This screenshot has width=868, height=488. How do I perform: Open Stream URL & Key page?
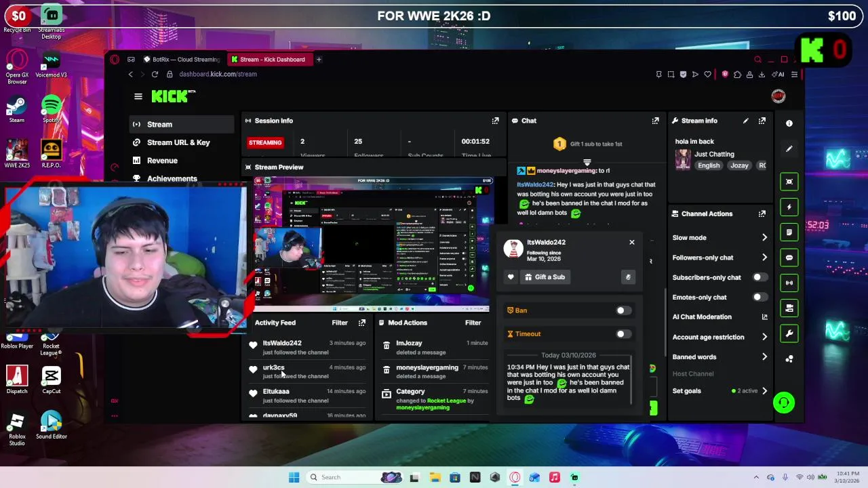point(182,142)
